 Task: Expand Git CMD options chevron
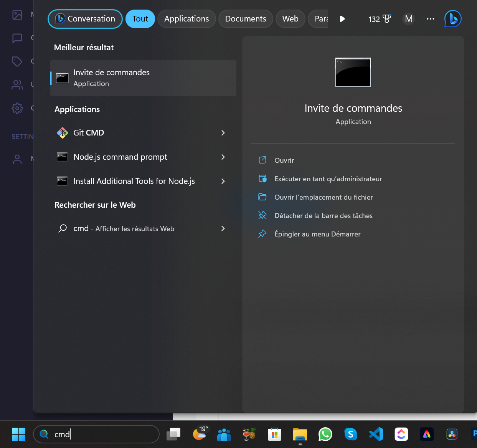click(x=223, y=133)
